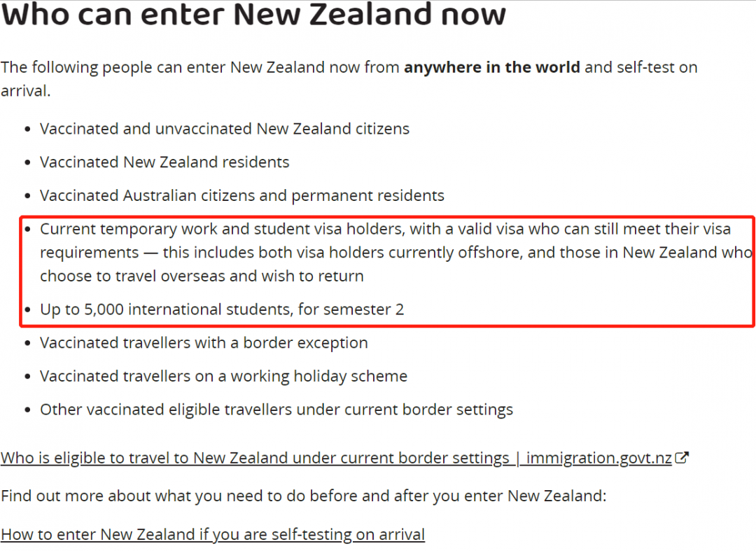Click the external link icon after immigration.govt.nz
The width and height of the screenshot is (756, 551).
(x=682, y=457)
